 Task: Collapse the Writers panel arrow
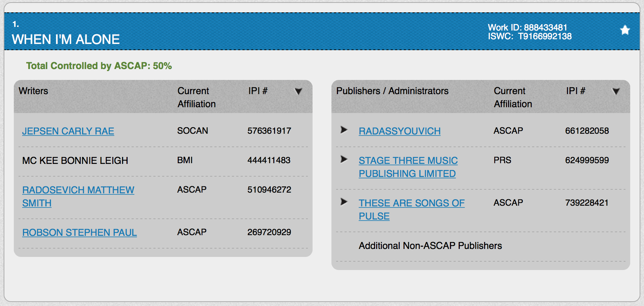coord(298,91)
